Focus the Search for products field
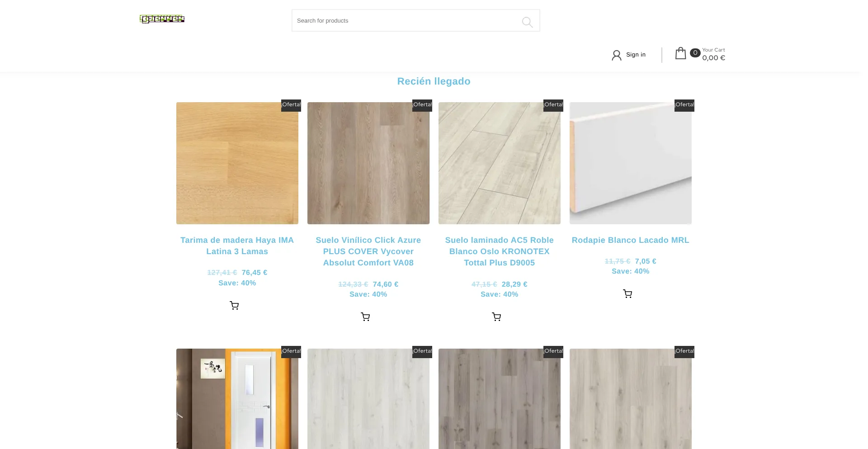The image size is (868, 449). pos(416,20)
